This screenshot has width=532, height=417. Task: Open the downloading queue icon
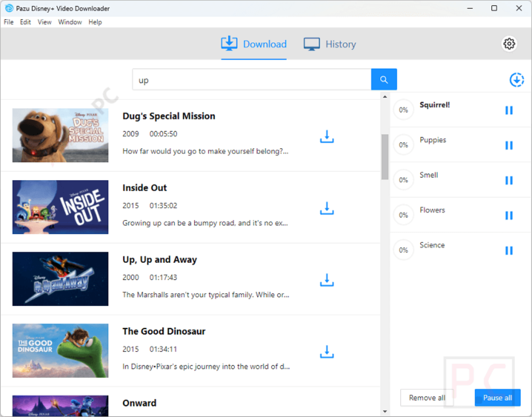coord(517,80)
